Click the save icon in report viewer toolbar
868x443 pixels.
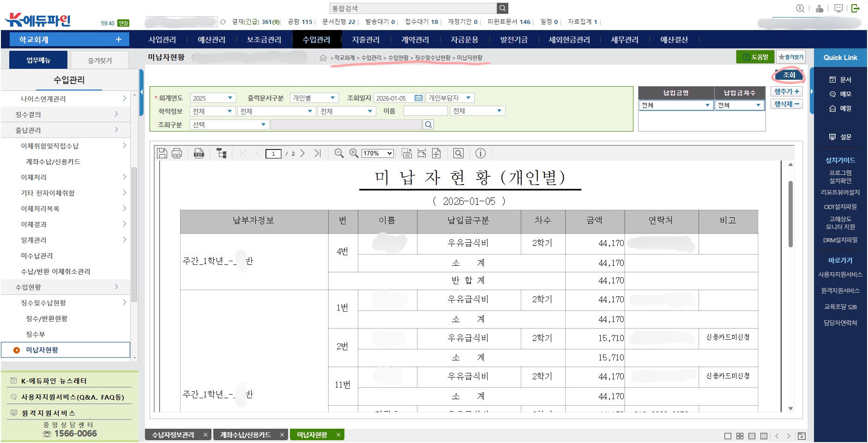(162, 154)
